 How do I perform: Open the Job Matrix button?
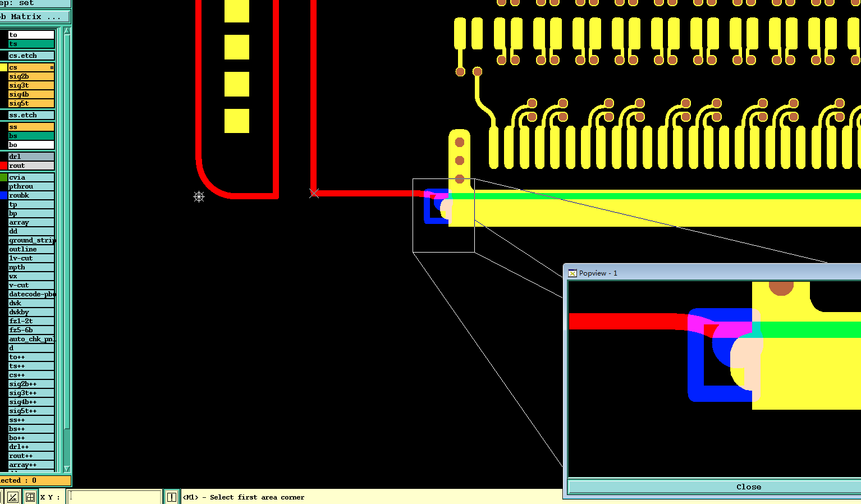coord(35,17)
